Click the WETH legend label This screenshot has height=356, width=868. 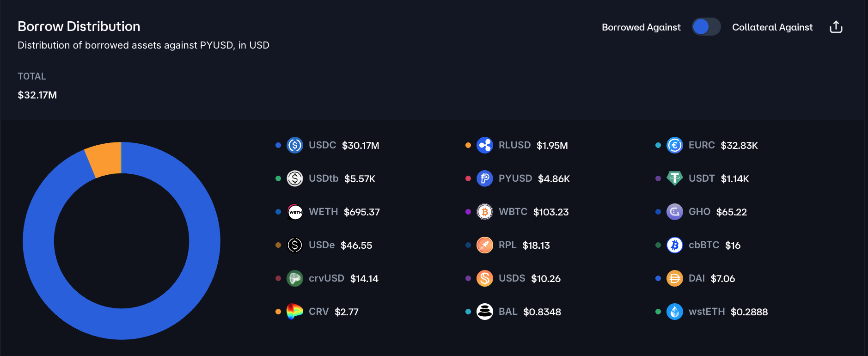pos(323,212)
